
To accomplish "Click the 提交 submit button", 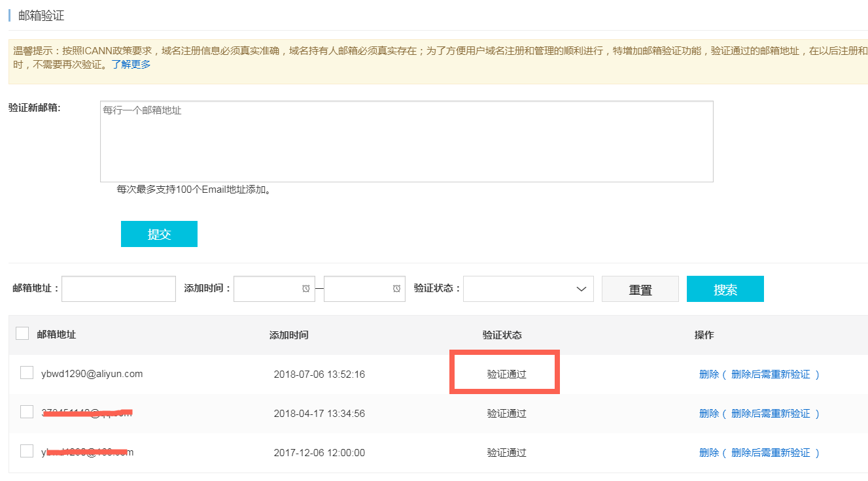I will pos(158,233).
